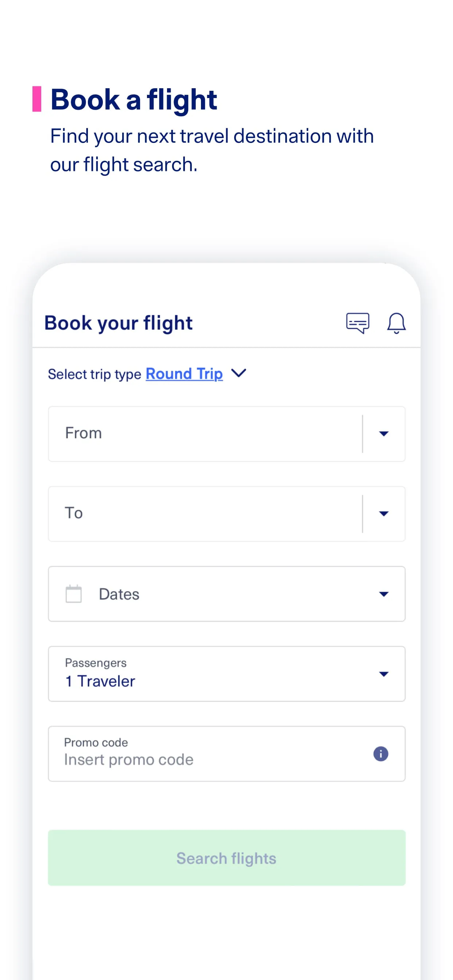Click the Book your flight heading
Image resolution: width=453 pixels, height=980 pixels.
tap(119, 323)
